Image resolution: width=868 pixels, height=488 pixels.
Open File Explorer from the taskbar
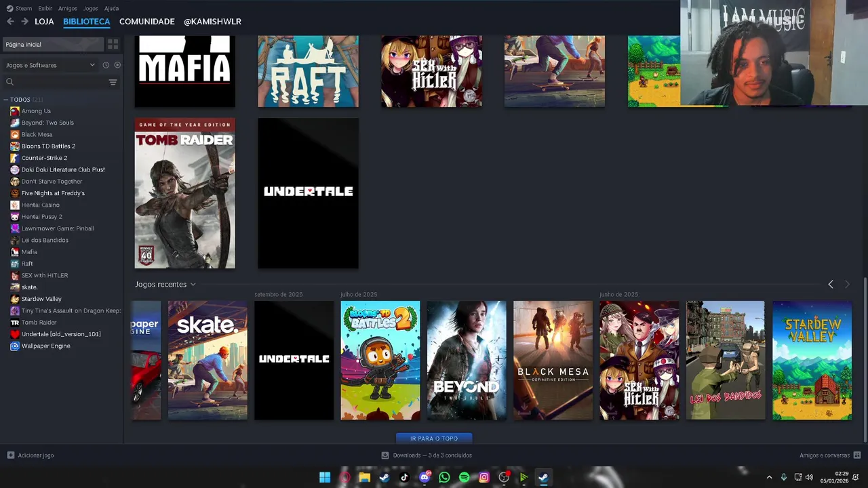[364, 477]
